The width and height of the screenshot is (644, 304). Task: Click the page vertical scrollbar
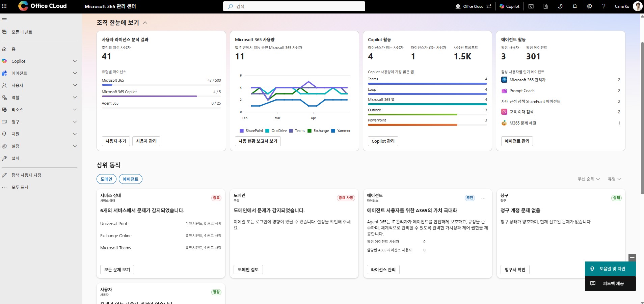click(x=642, y=118)
